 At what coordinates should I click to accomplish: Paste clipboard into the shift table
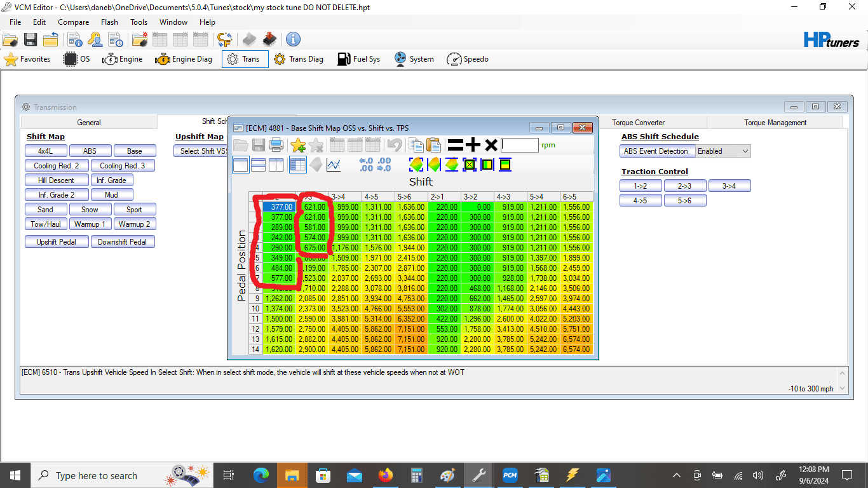(433, 145)
